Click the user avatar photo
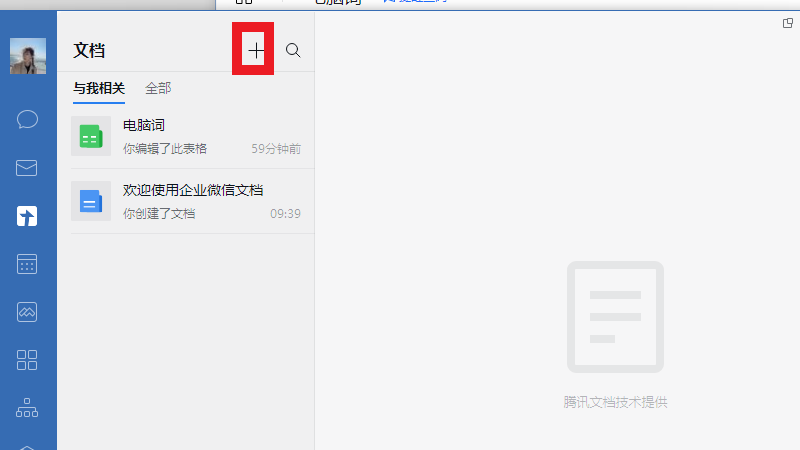800x450 pixels. [x=28, y=56]
